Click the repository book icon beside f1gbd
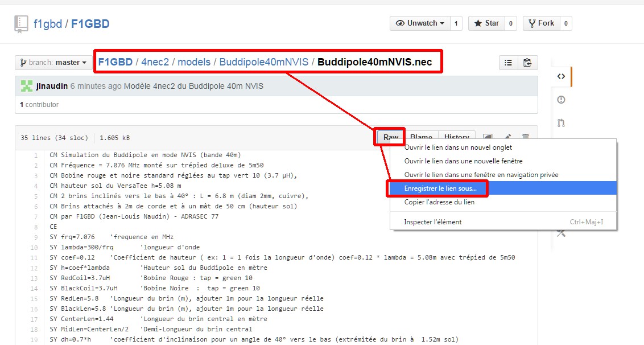This screenshot has height=345, width=644. coord(21,24)
